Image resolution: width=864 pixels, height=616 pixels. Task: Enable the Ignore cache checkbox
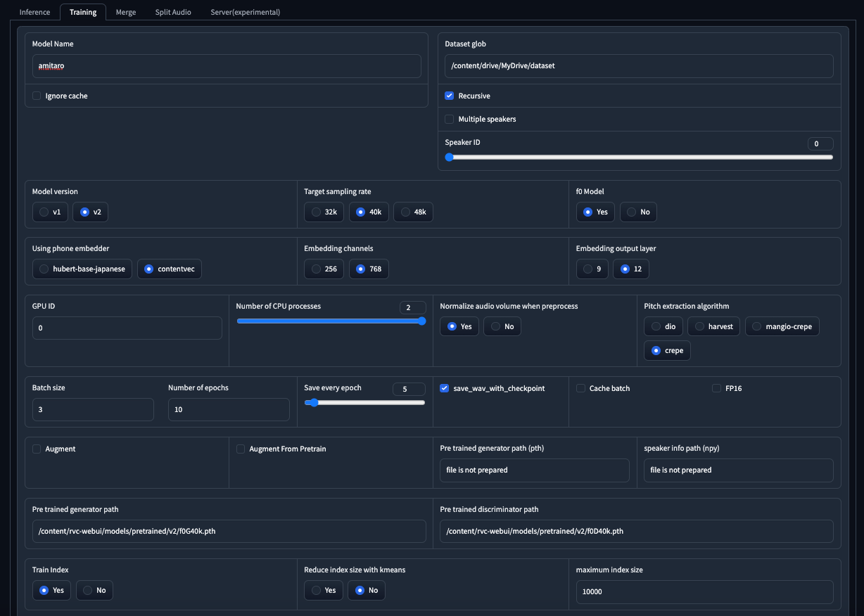click(x=37, y=96)
